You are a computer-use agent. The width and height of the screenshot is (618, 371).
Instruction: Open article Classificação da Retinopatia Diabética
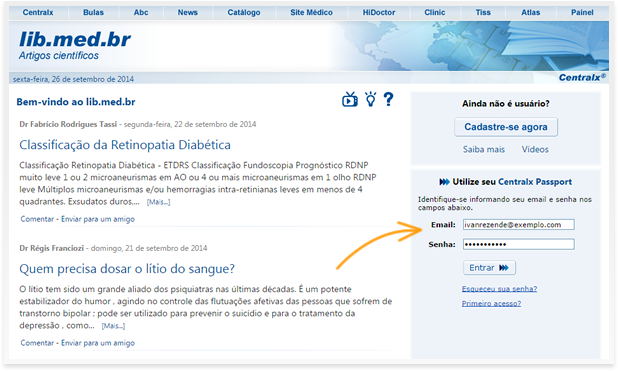125,145
